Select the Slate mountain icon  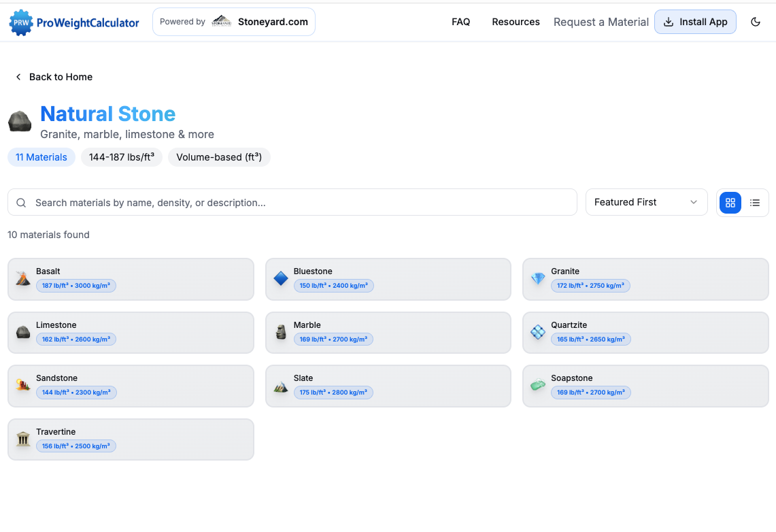tap(281, 386)
